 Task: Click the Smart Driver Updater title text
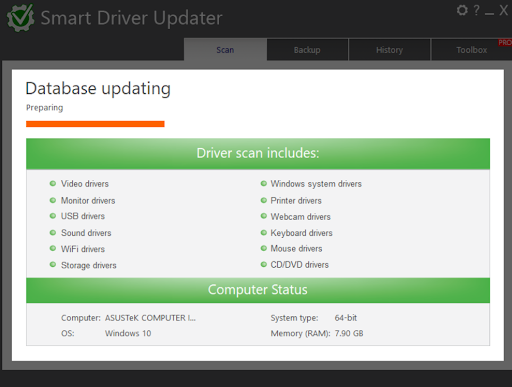131,18
